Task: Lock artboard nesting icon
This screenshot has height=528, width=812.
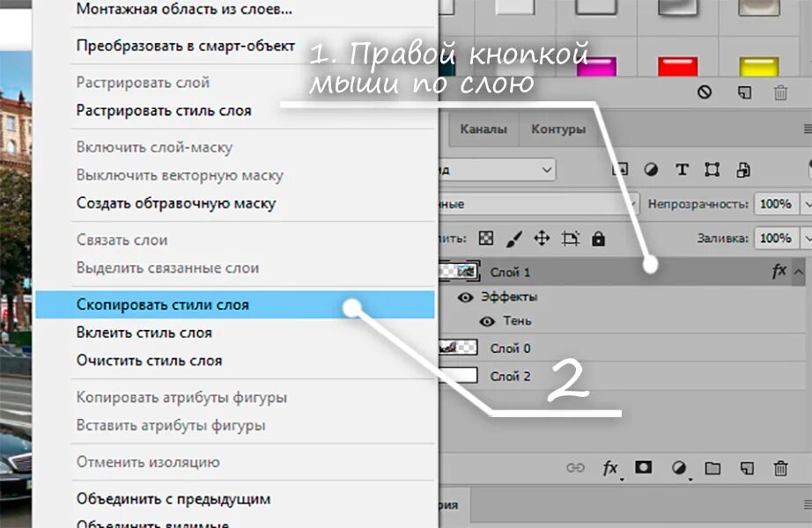Action: tap(570, 238)
